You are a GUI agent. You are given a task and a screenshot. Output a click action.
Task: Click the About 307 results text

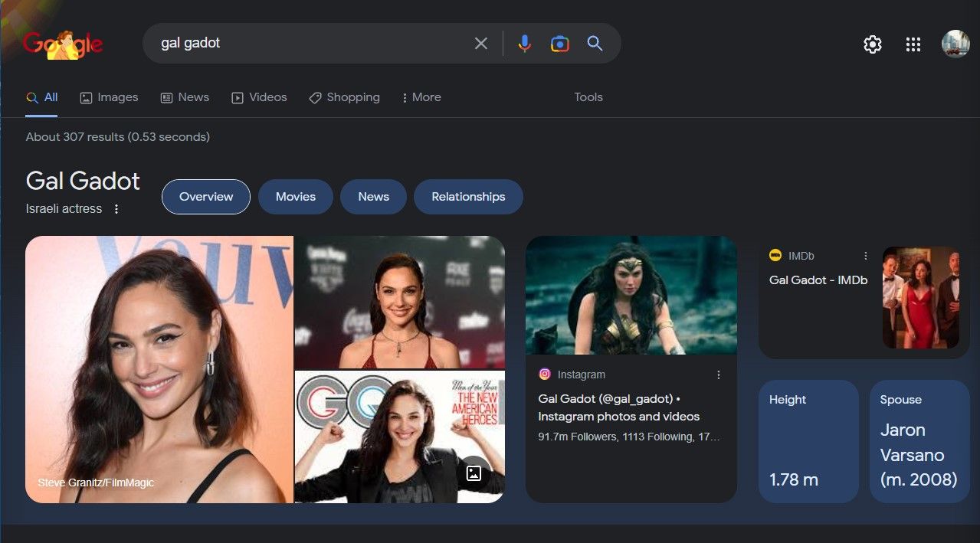[x=117, y=137]
